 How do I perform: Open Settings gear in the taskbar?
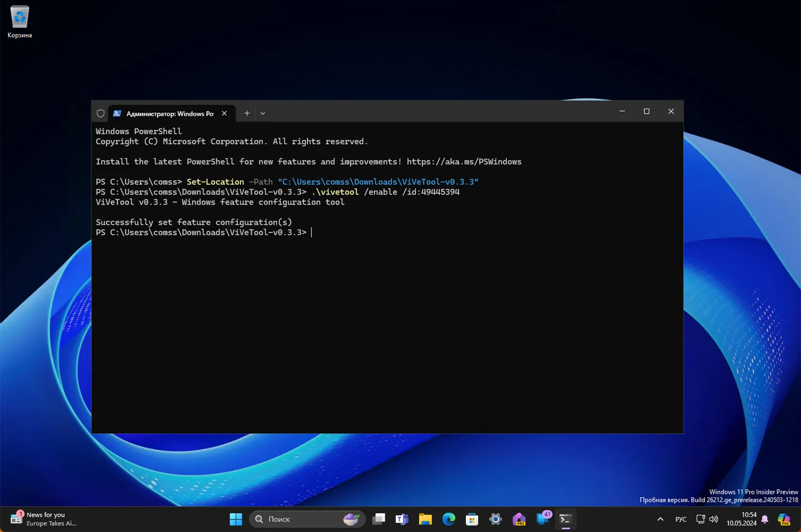tap(496, 519)
